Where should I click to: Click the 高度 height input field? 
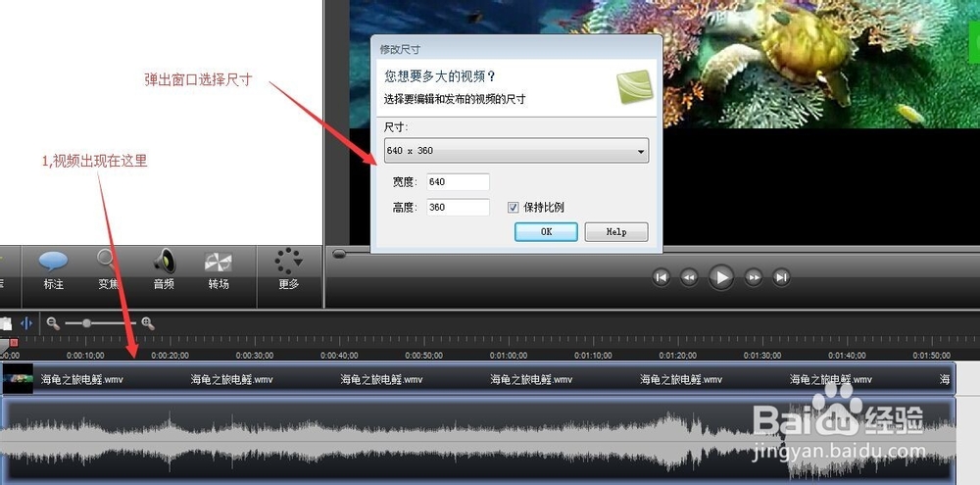pos(458,207)
